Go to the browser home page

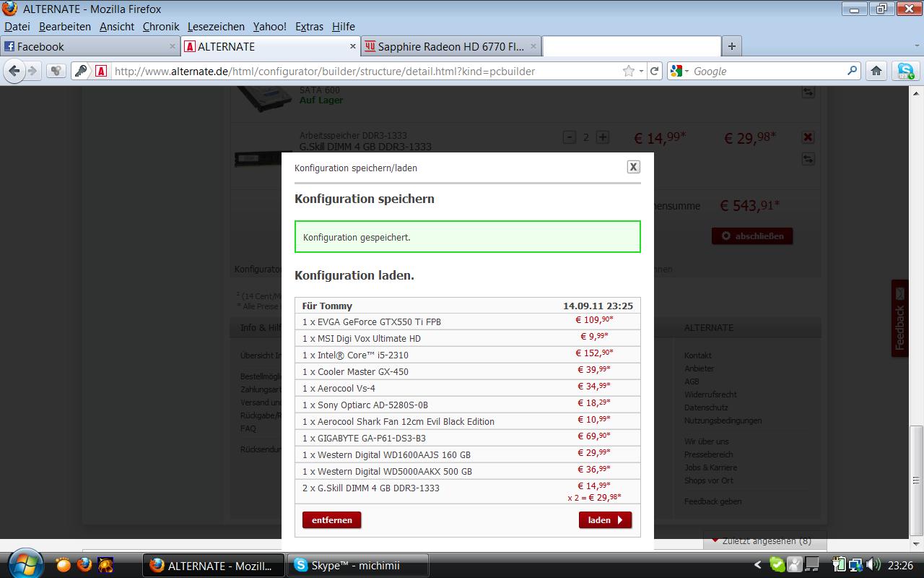coord(876,71)
